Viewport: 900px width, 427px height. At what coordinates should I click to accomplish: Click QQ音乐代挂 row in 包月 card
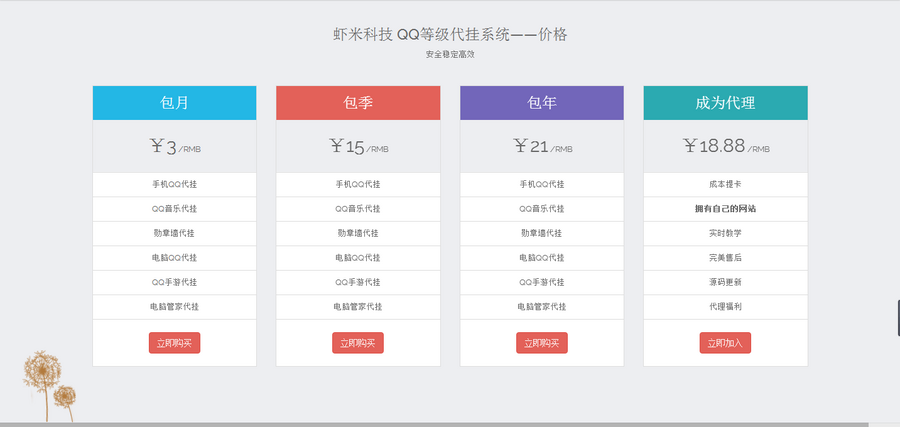click(174, 209)
